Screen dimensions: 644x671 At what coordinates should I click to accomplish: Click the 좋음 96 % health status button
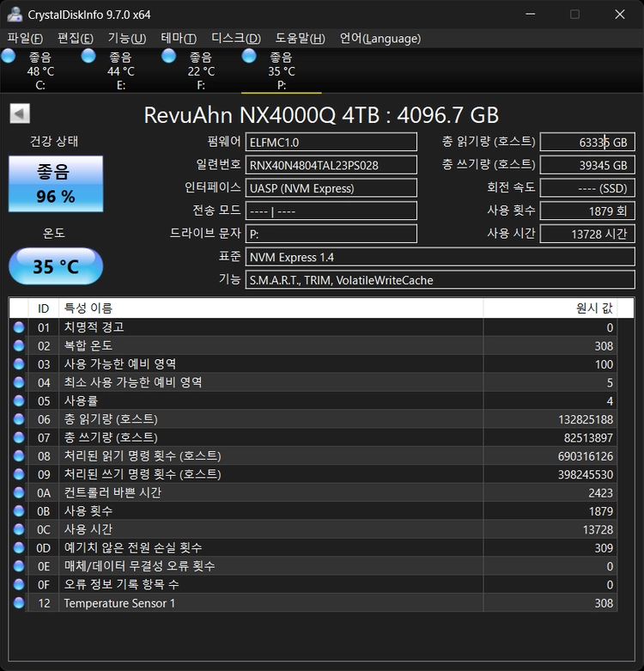56,184
